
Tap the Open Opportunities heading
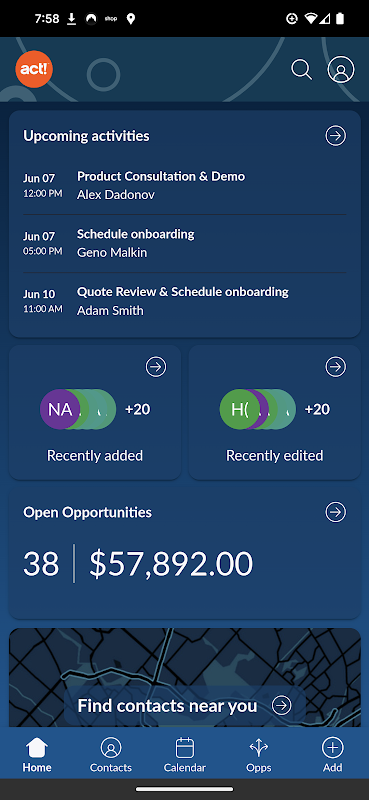pos(88,512)
